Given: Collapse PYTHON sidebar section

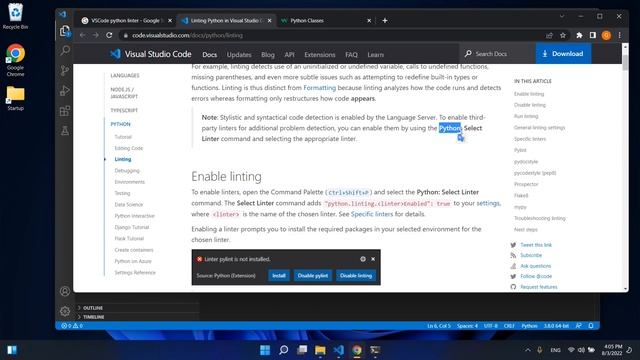Looking at the screenshot, I should 120,124.
